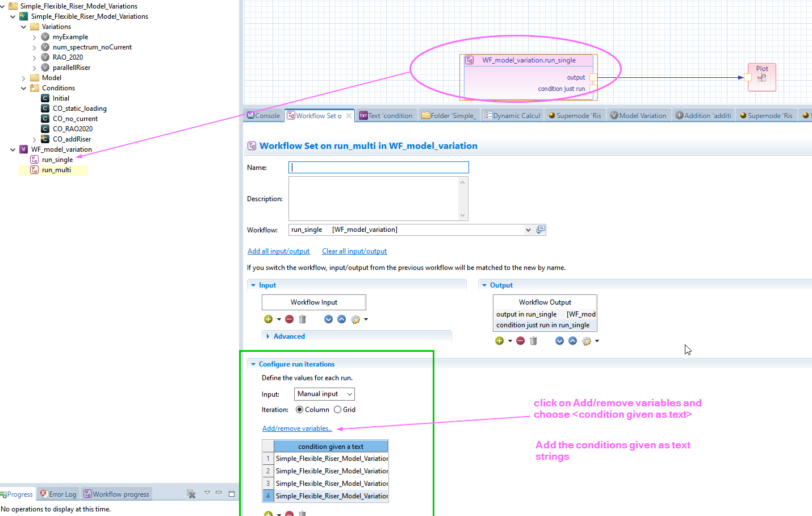This screenshot has width=812, height=516.
Task: Click the Clear all input/output link
Action: 354,251
